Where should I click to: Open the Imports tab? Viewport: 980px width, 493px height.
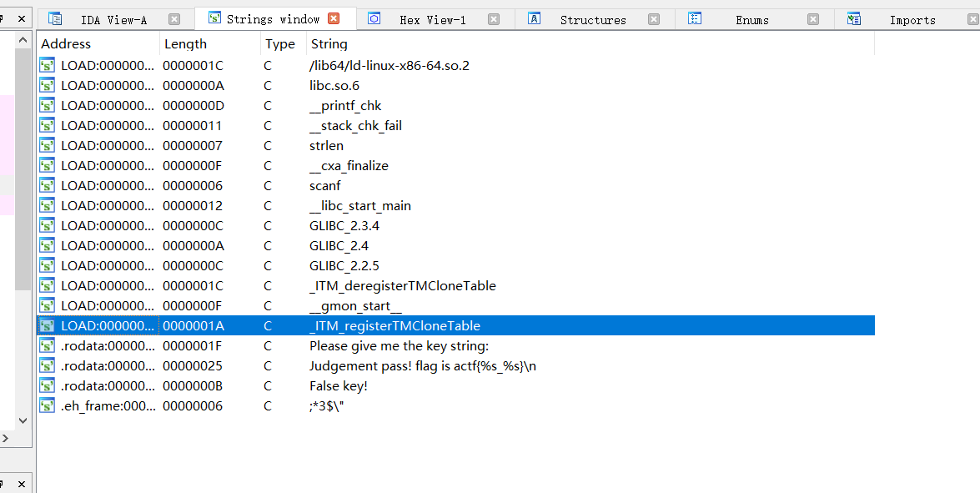click(x=912, y=19)
